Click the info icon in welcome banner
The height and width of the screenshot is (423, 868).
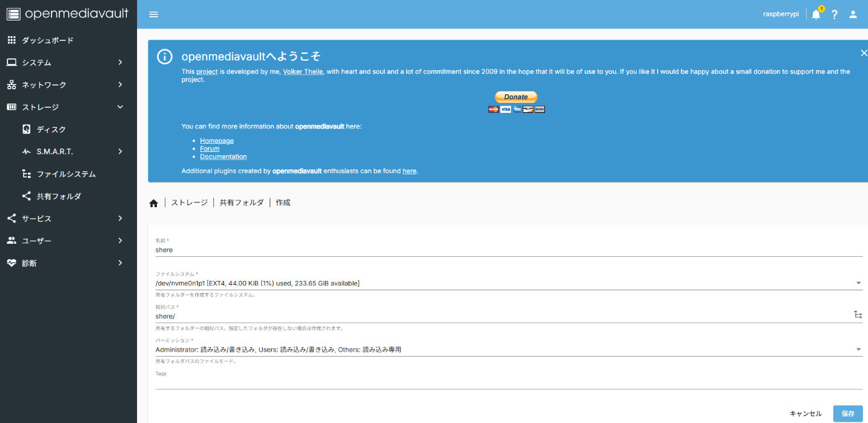pos(164,56)
